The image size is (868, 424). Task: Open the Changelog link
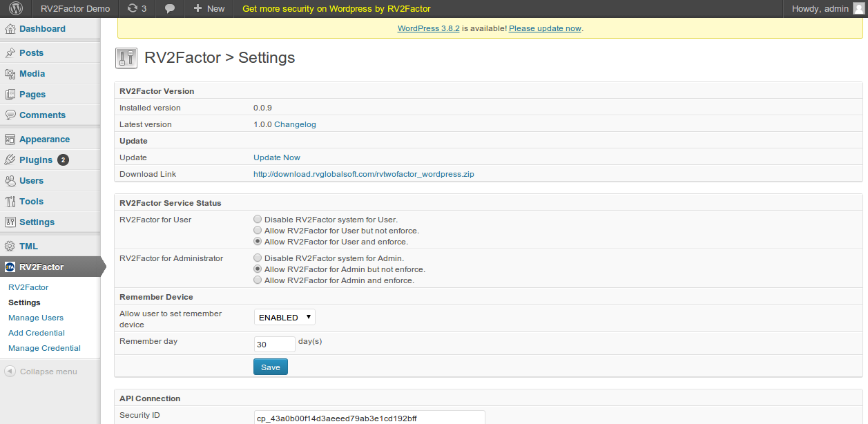[x=295, y=124]
